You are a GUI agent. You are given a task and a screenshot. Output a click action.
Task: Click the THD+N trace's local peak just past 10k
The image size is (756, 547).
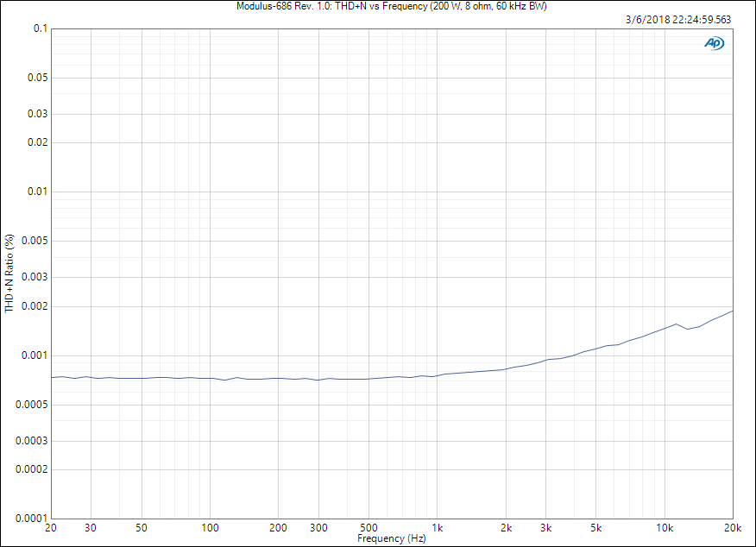(x=676, y=324)
